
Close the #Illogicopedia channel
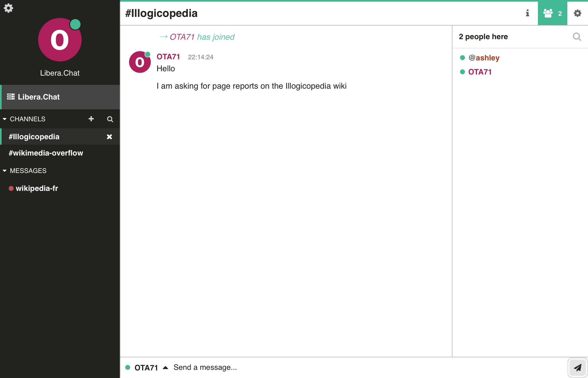point(109,137)
